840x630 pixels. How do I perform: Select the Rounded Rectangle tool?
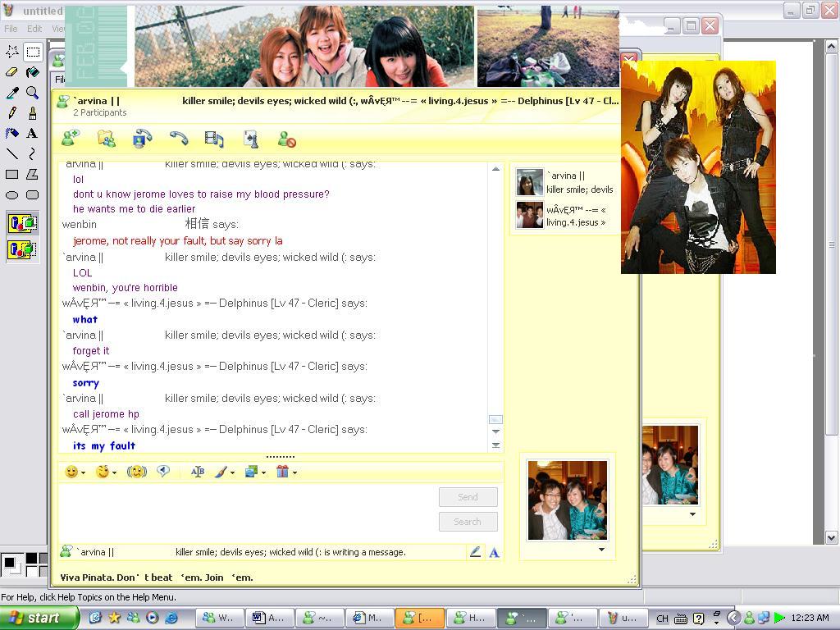(x=33, y=194)
